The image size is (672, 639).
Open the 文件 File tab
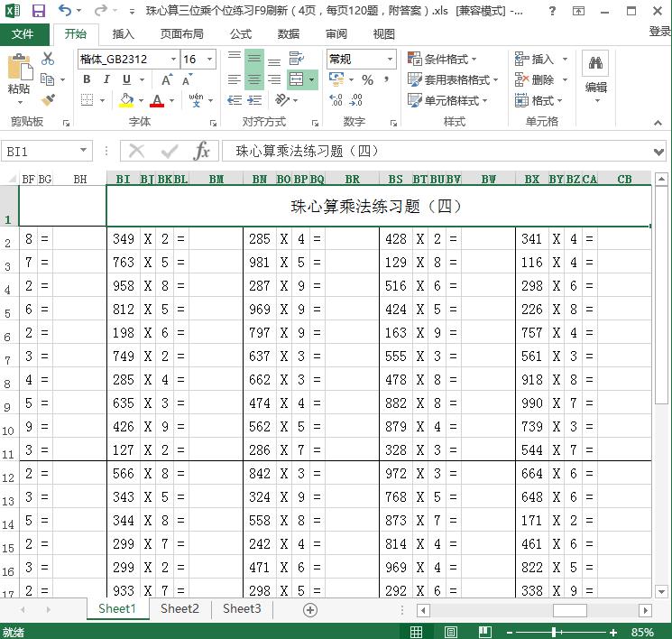[x=23, y=34]
